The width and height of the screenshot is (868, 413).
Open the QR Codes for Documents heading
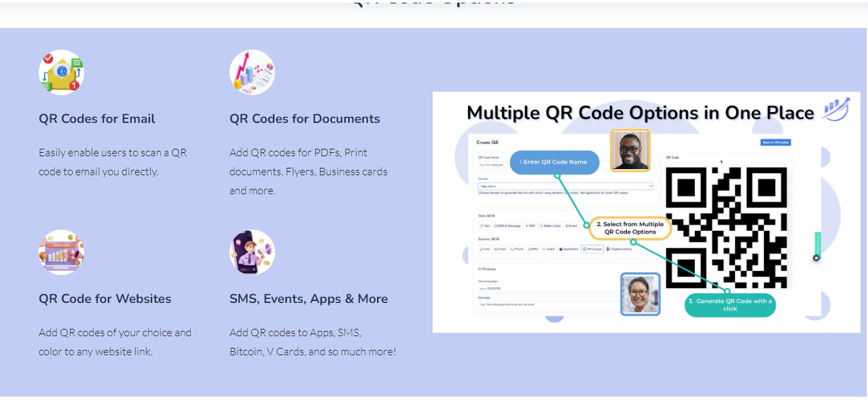coord(305,119)
